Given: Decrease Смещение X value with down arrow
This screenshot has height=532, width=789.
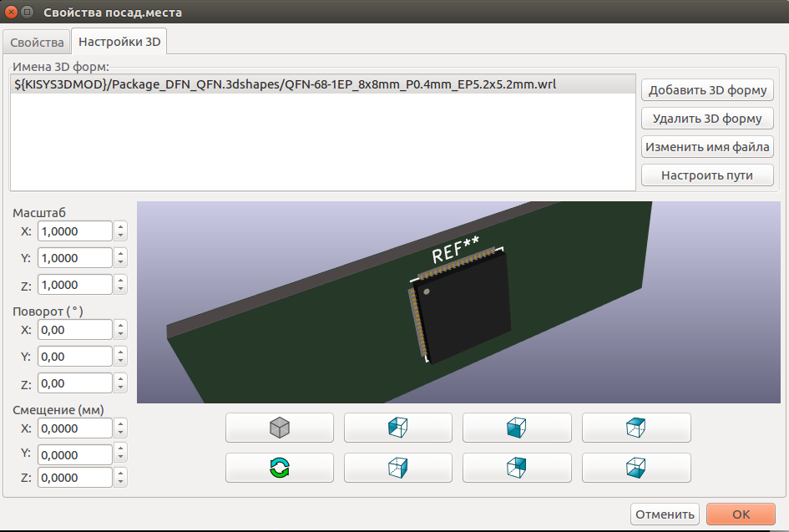Looking at the screenshot, I should [x=121, y=433].
